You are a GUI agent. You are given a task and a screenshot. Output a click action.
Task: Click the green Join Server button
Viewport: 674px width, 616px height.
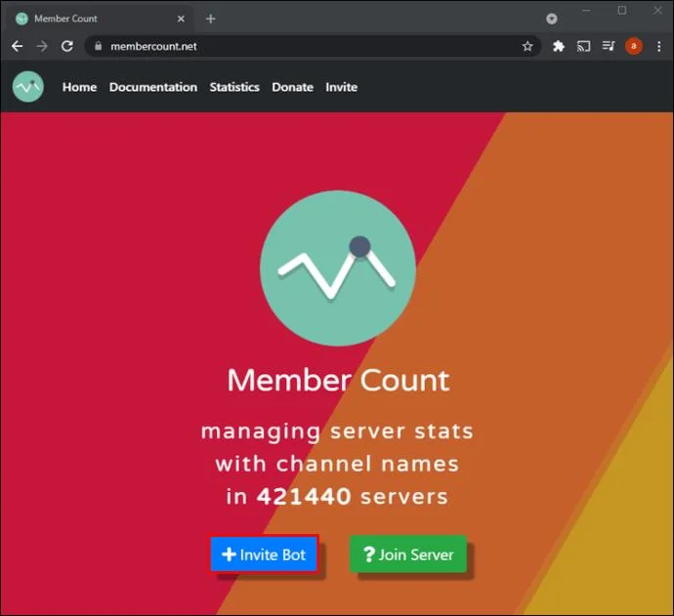pos(408,554)
